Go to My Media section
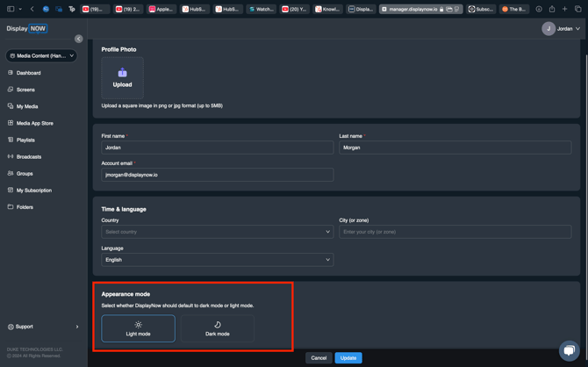This screenshot has height=367, width=588. point(26,106)
